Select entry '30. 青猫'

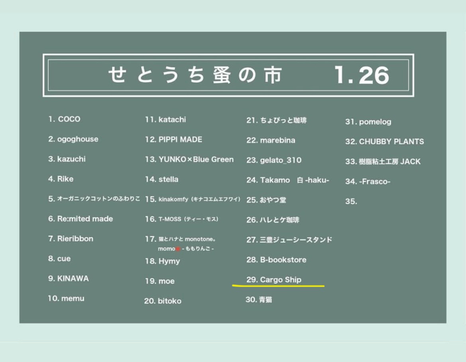259,300
